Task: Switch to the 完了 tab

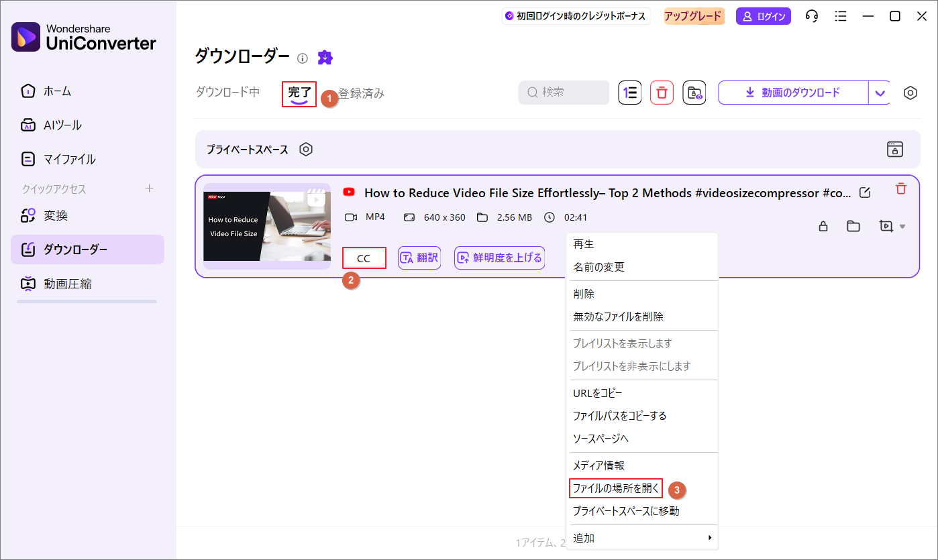Action: click(x=299, y=94)
